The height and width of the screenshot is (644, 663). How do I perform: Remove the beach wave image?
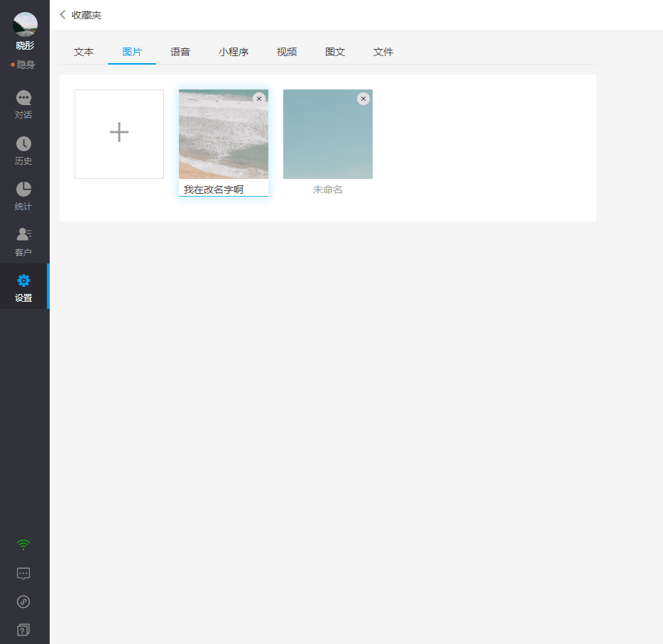pos(259,99)
